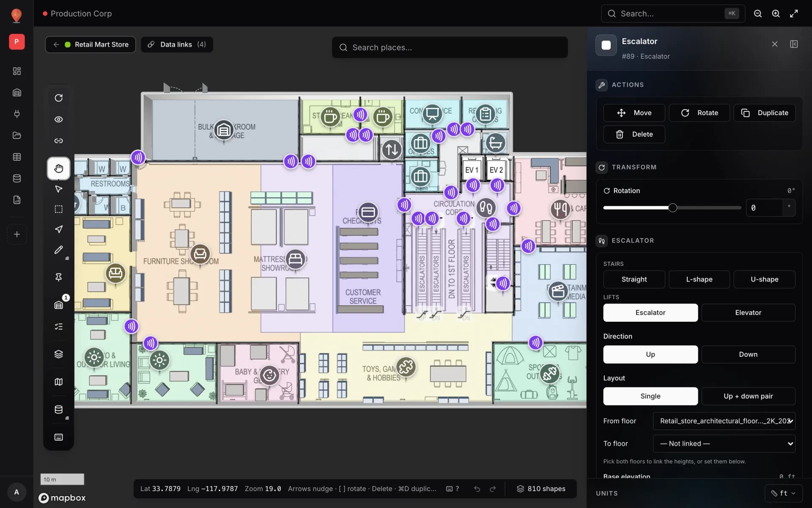Click the keyboard shortcuts icon

58,437
